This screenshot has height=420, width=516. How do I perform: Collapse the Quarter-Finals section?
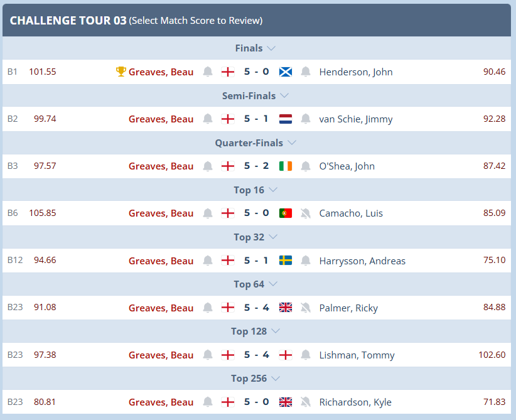point(292,143)
